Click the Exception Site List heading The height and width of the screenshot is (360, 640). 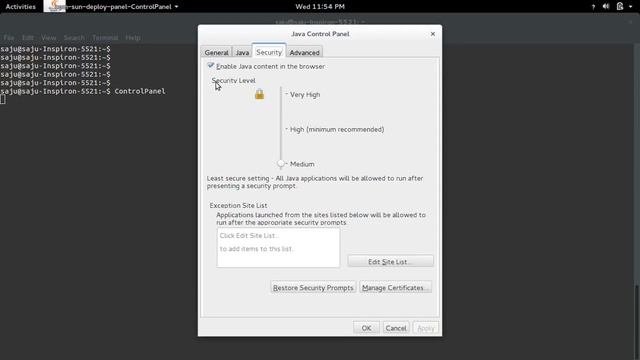(x=238, y=205)
